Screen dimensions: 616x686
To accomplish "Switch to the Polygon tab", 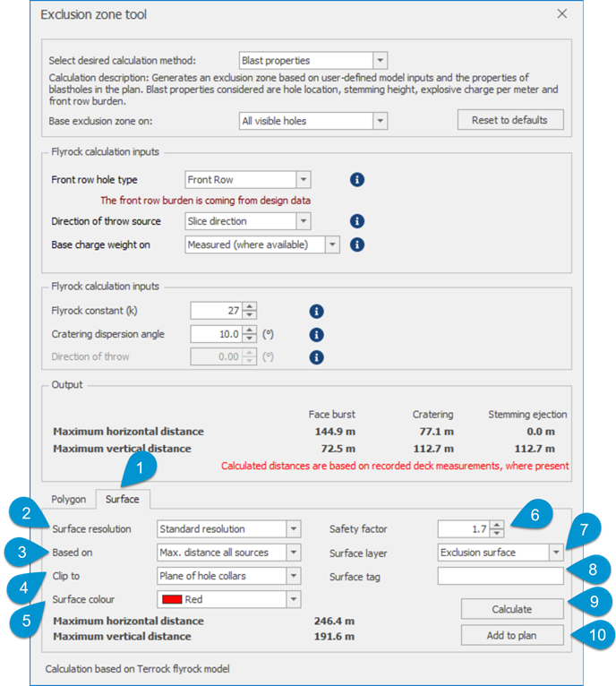I will [69, 499].
